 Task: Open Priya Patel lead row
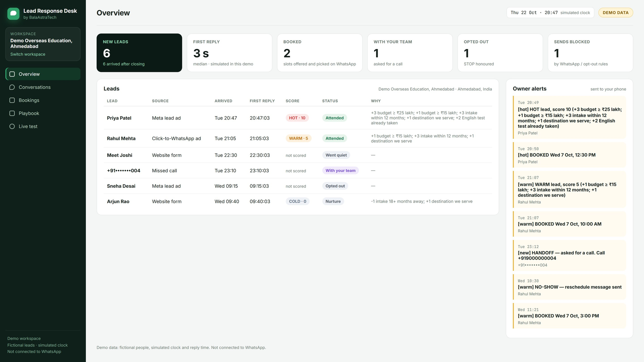click(x=298, y=118)
